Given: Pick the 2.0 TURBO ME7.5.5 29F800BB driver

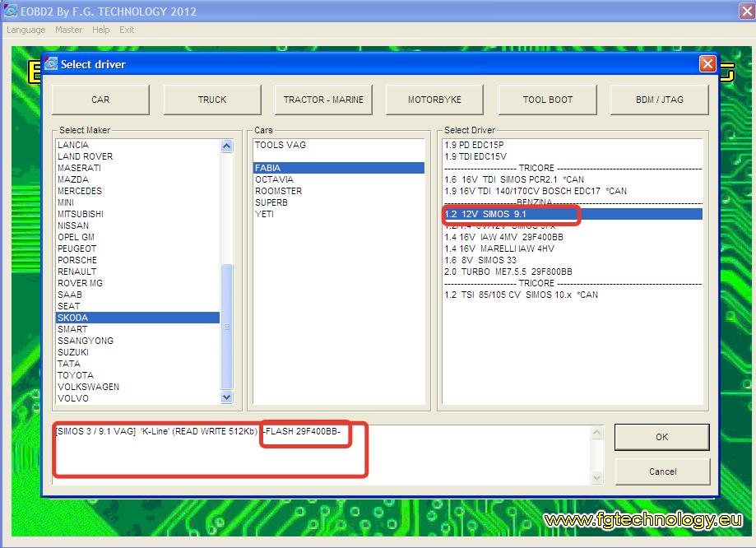Looking at the screenshot, I should 573,272.
